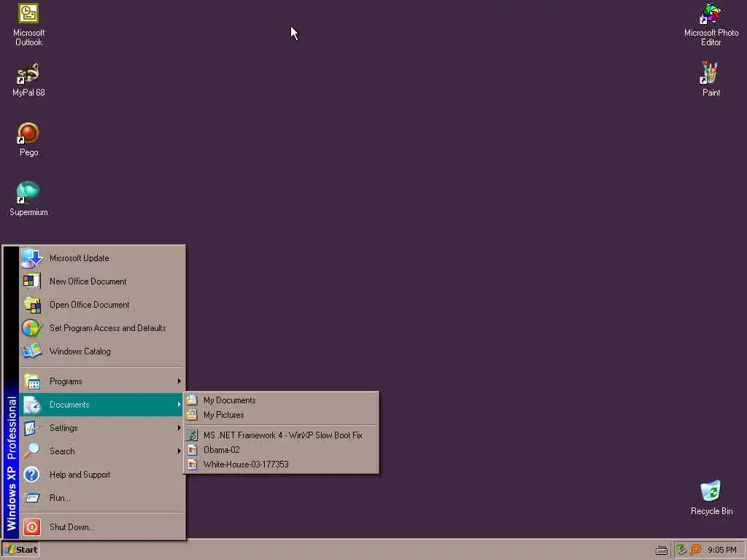
Task: Click the Run dialog icon
Action: click(x=32, y=498)
